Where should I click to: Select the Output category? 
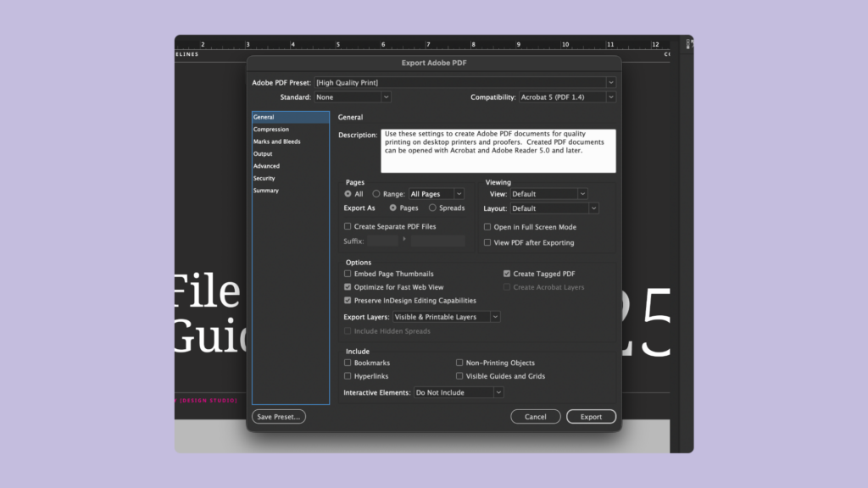point(291,153)
